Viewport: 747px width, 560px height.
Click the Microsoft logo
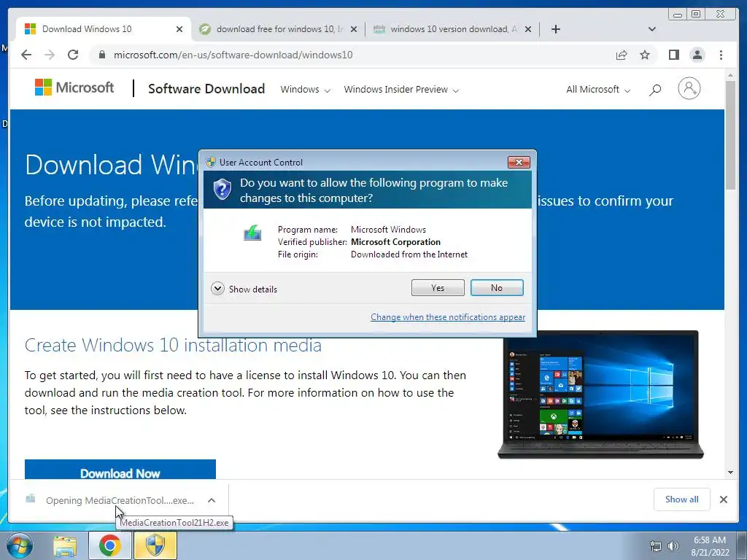point(74,87)
